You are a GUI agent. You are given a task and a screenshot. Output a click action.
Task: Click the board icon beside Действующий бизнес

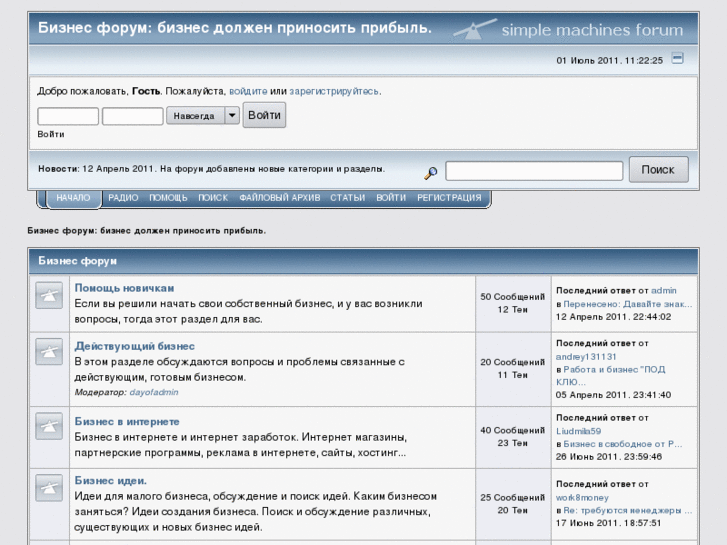tap(49, 352)
